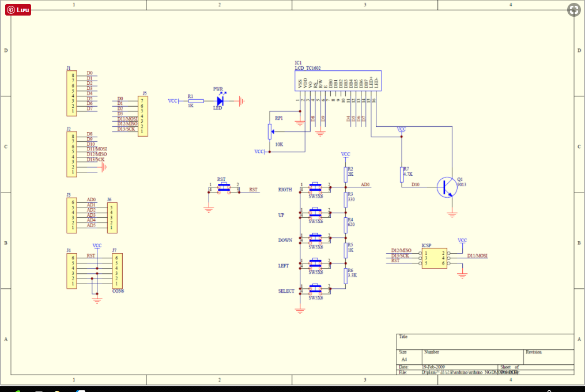Click the SELECT button switch symbol

pos(316,289)
